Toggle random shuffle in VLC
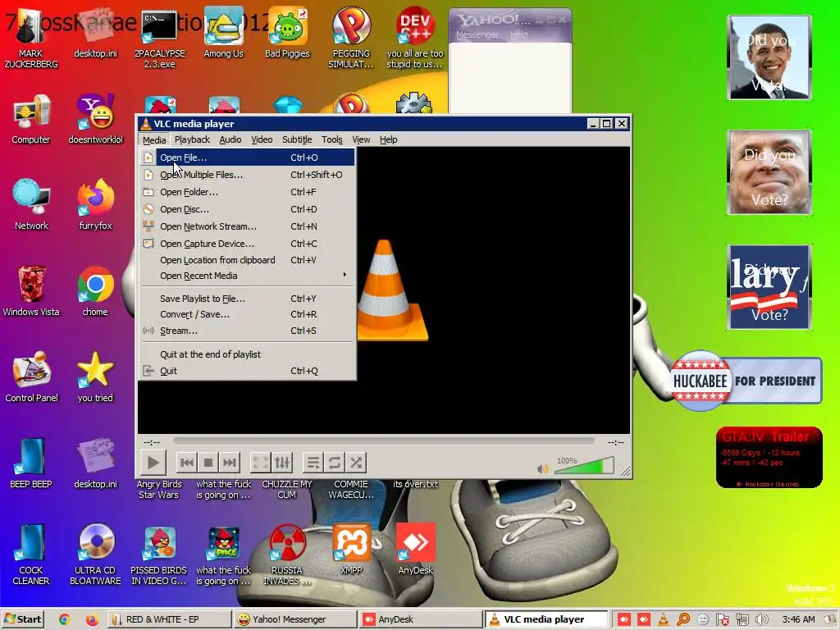The height and width of the screenshot is (630, 840). (356, 463)
